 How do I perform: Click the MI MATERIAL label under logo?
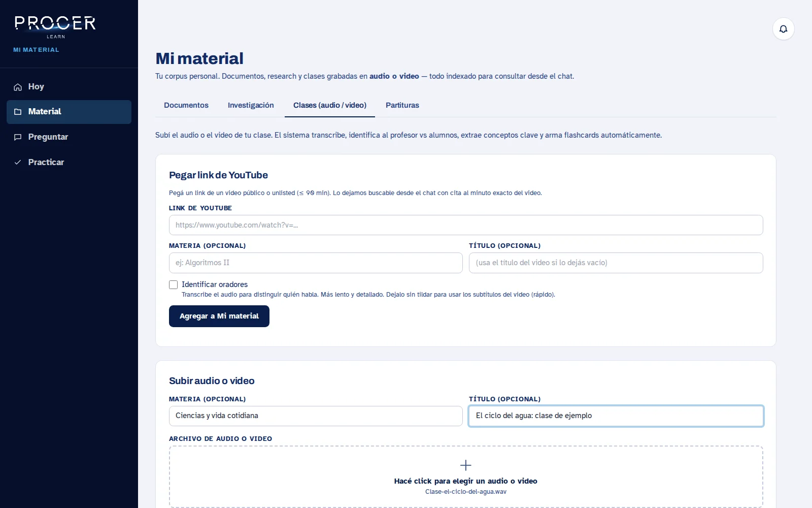click(x=36, y=50)
